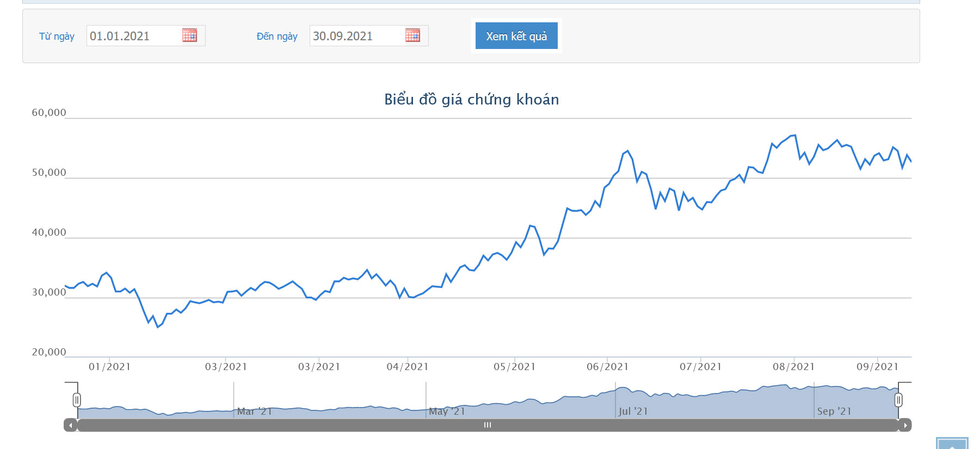980x449 pixels.
Task: Click the 'Từ ngày' date input field
Action: point(146,36)
